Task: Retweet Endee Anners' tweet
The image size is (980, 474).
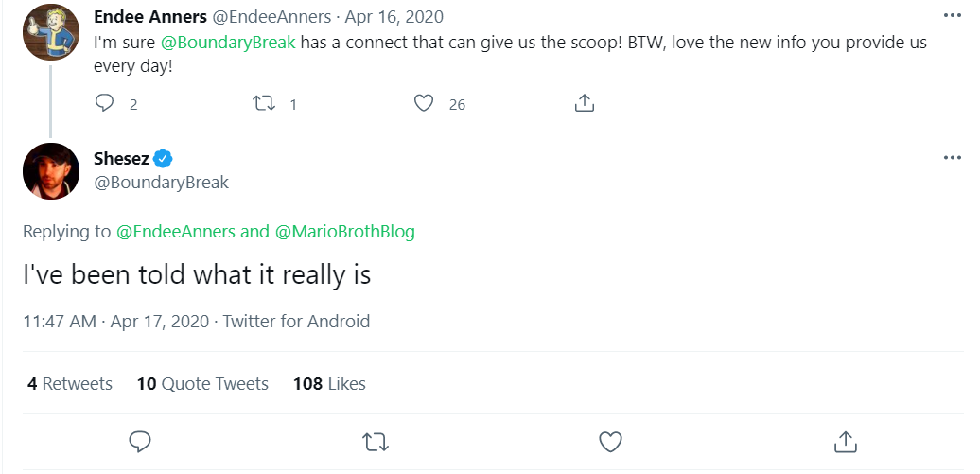Action: [263, 102]
